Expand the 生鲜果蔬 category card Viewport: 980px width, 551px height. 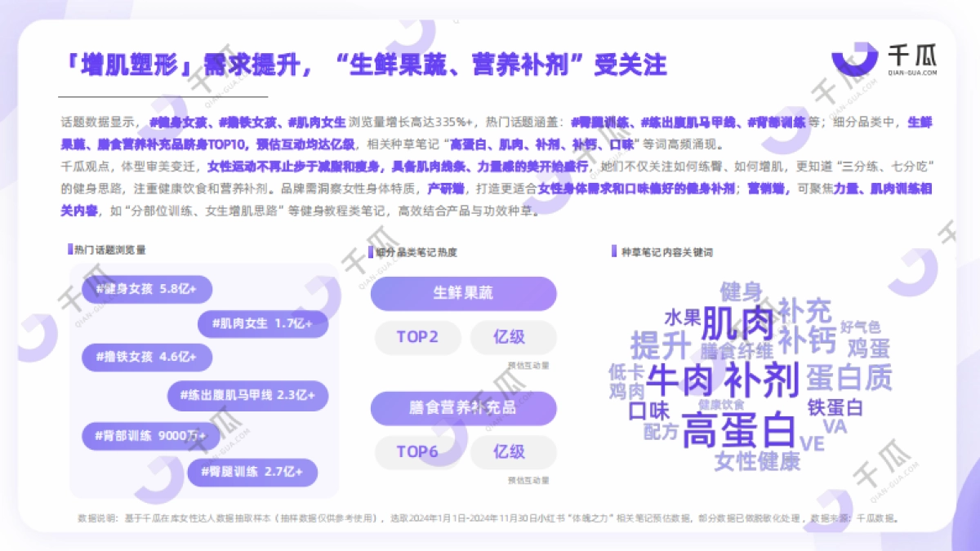coord(465,293)
